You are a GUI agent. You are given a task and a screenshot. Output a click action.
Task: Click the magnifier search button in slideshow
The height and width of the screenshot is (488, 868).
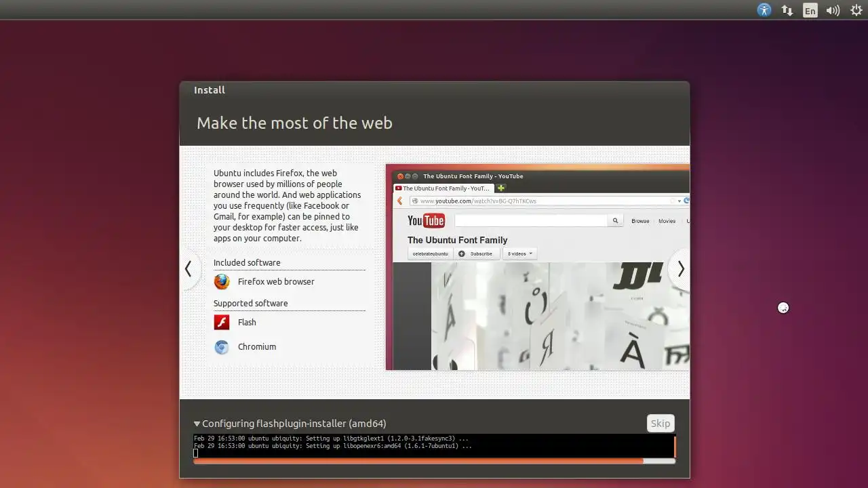(616, 220)
